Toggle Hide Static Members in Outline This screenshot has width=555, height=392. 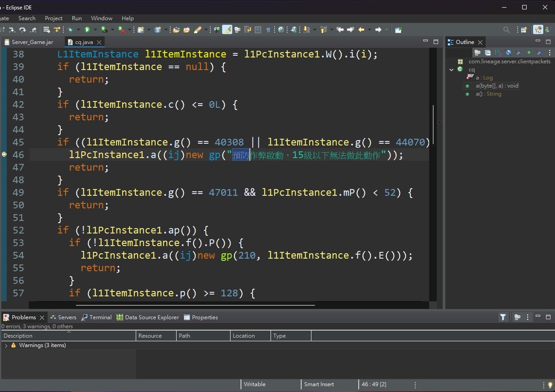519,53
